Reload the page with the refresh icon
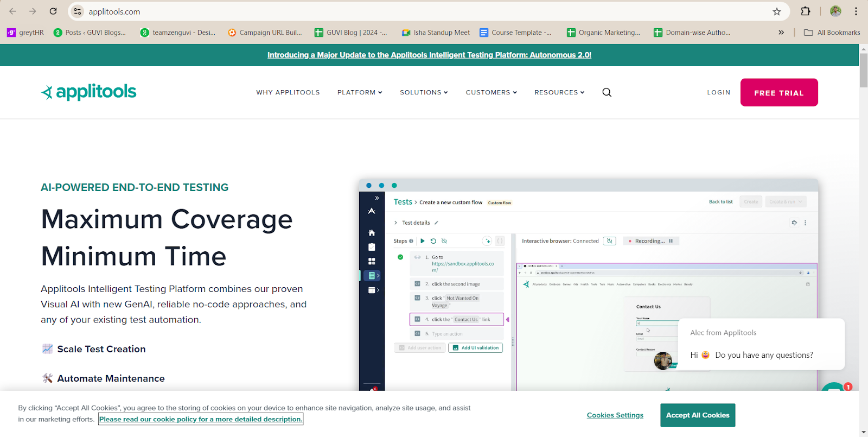This screenshot has height=437, width=868. [53, 11]
